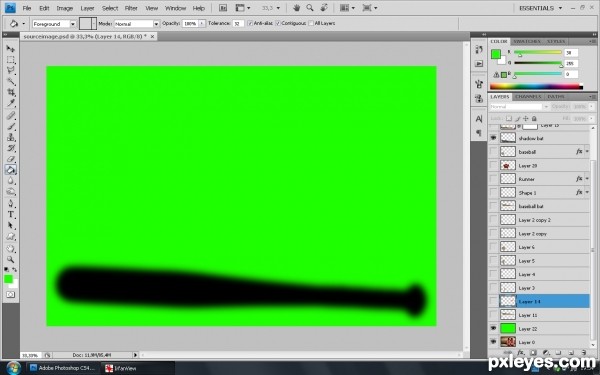
Task: Toggle the Contiguous checkbox
Action: (278, 23)
